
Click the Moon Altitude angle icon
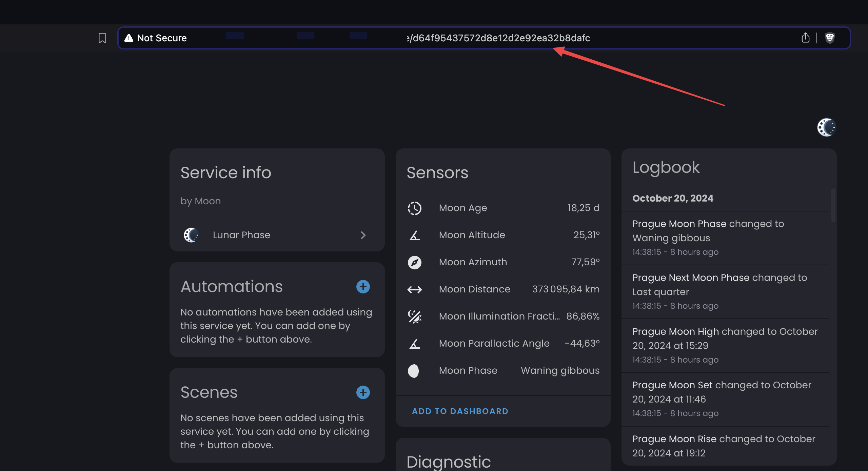414,235
